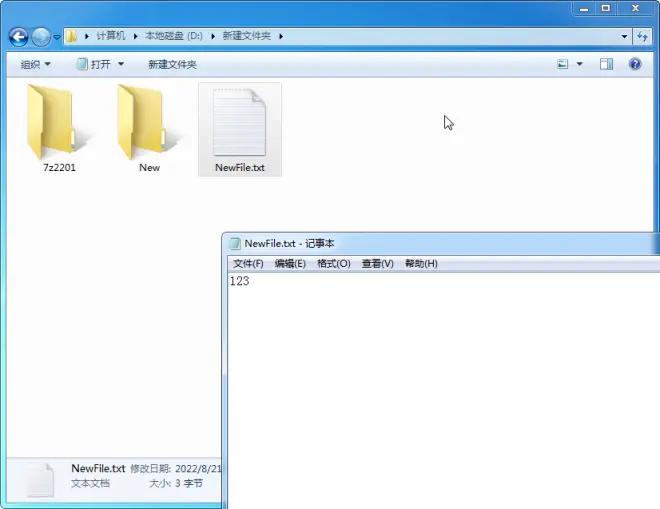The height and width of the screenshot is (509, 660).
Task: Maximize the Explorer window
Action: (606, 8)
